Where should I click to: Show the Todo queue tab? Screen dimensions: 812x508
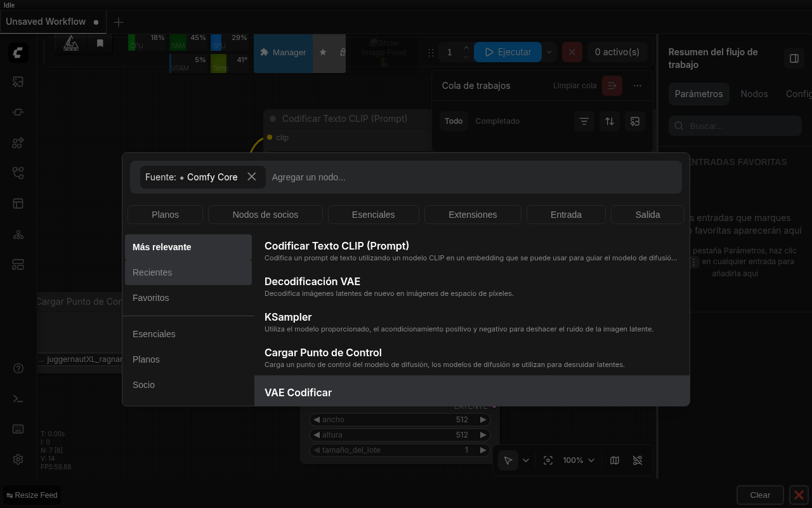coord(454,121)
